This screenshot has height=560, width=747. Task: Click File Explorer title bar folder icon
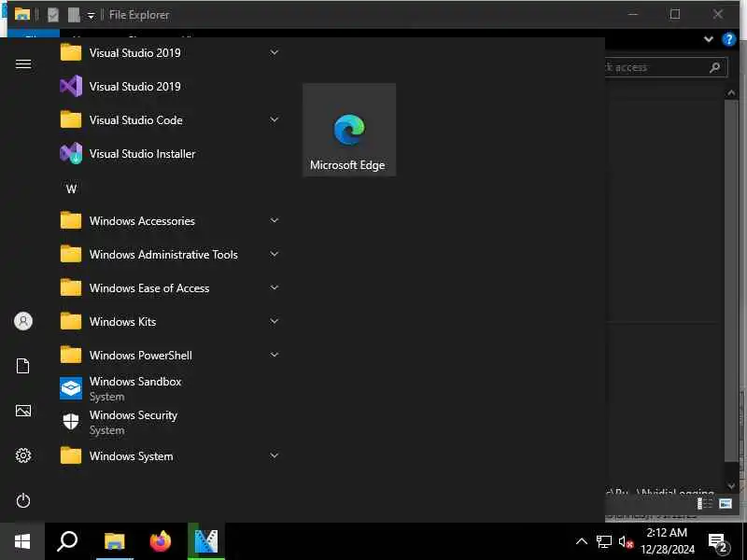21,15
